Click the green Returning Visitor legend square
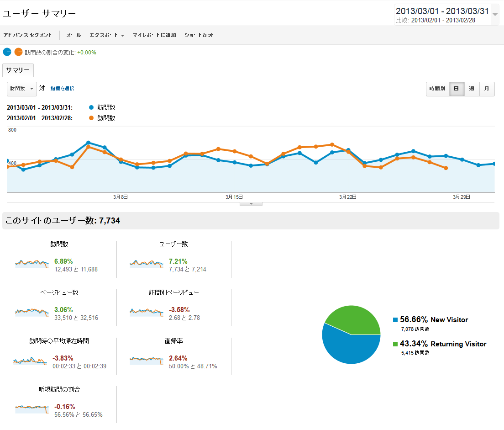 pyautogui.click(x=395, y=344)
